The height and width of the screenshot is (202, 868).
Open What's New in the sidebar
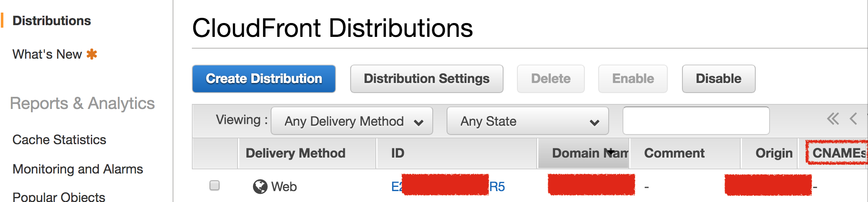pyautogui.click(x=47, y=54)
